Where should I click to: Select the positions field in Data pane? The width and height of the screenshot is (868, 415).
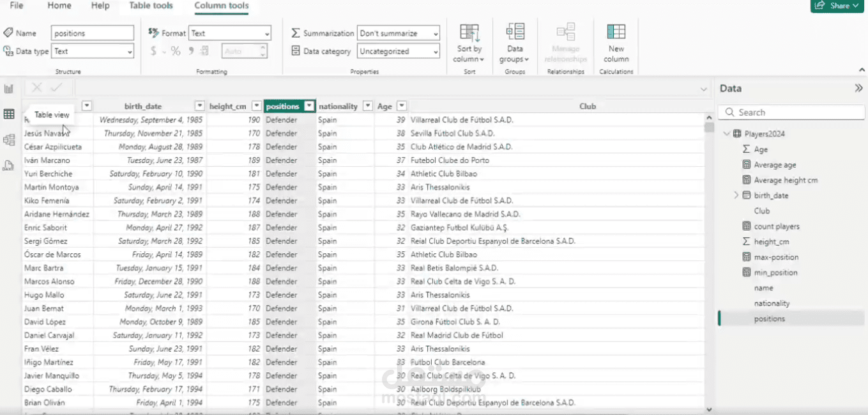[x=770, y=318]
